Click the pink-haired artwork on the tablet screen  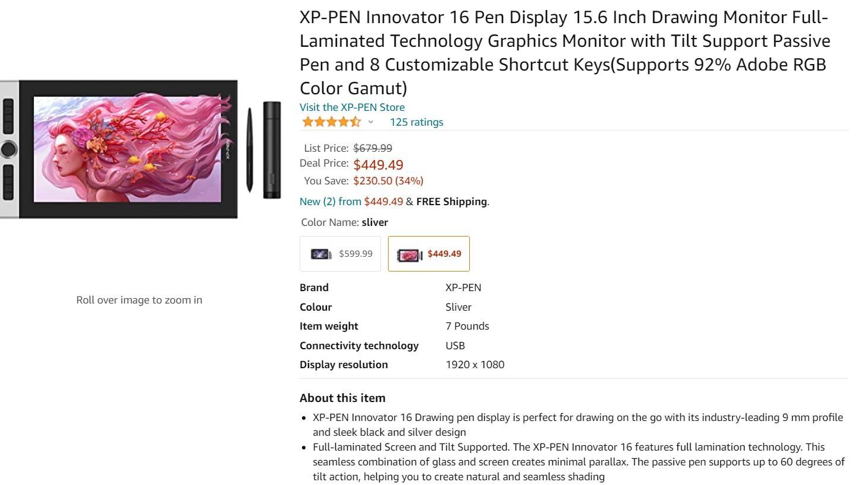(x=127, y=148)
